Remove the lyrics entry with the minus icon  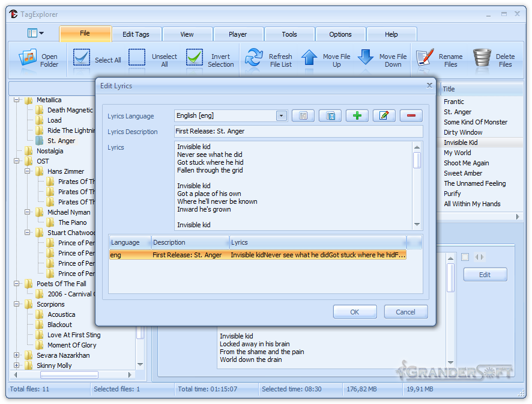click(411, 115)
